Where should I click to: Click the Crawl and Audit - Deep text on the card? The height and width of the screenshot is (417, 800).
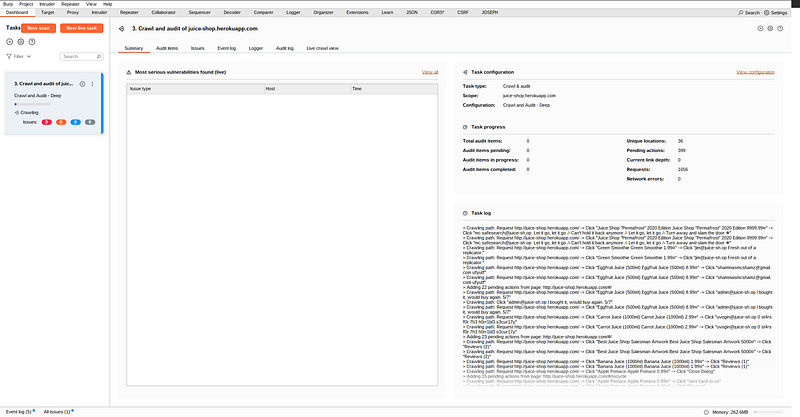37,96
